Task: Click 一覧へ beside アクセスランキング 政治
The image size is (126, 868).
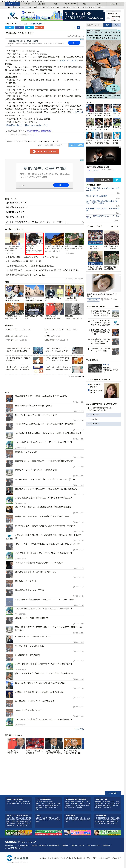Action: point(117,307)
